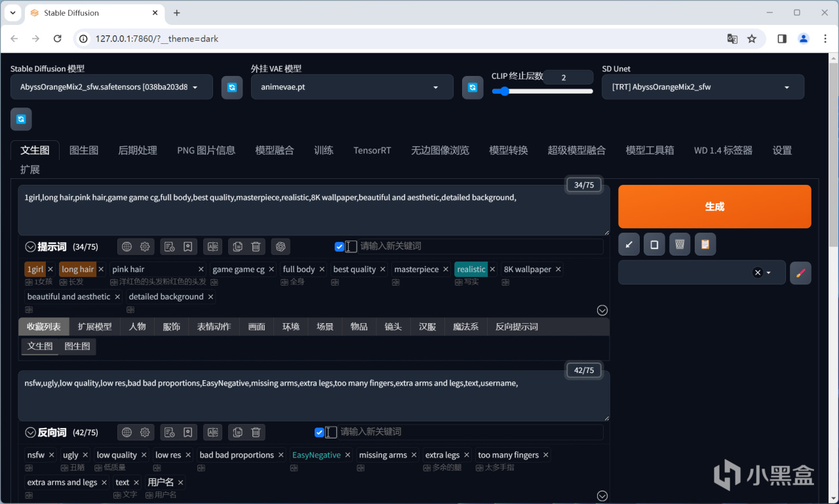Screen dimensions: 839x504
Task: Click the ChatGPT icon in the positive prompt toolbar
Action: coord(281,246)
